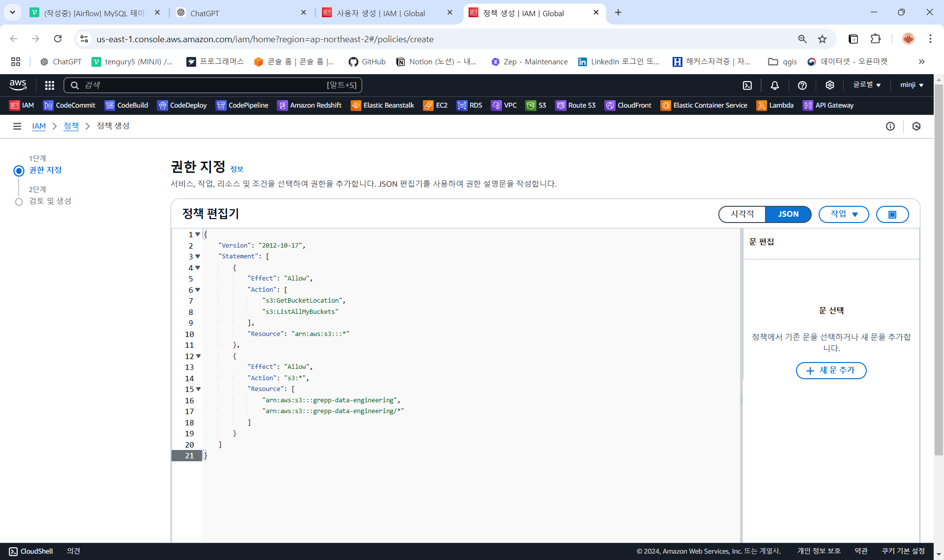Click the editor full-screen toggle button
Viewport: 944px width, 560px height.
pos(892,214)
